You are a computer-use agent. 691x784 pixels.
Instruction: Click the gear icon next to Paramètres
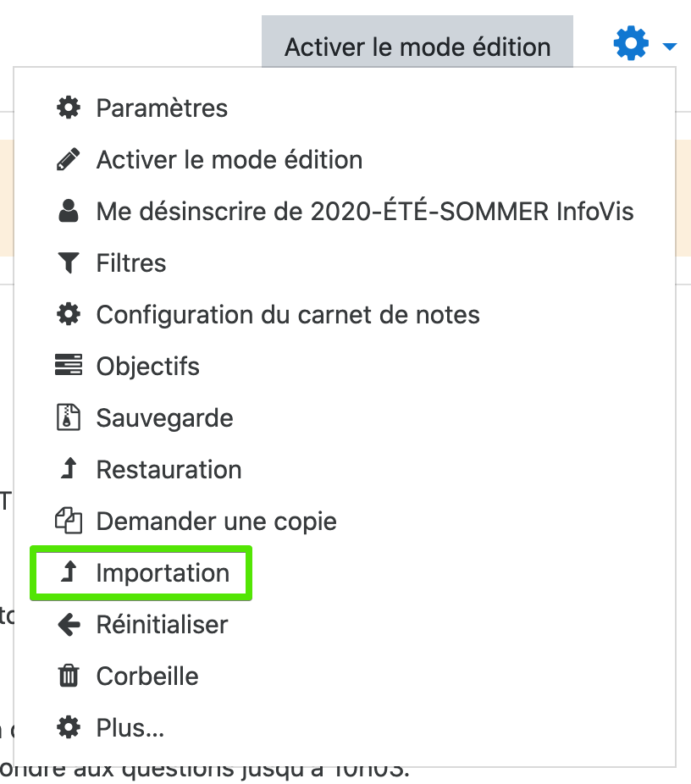click(x=69, y=108)
